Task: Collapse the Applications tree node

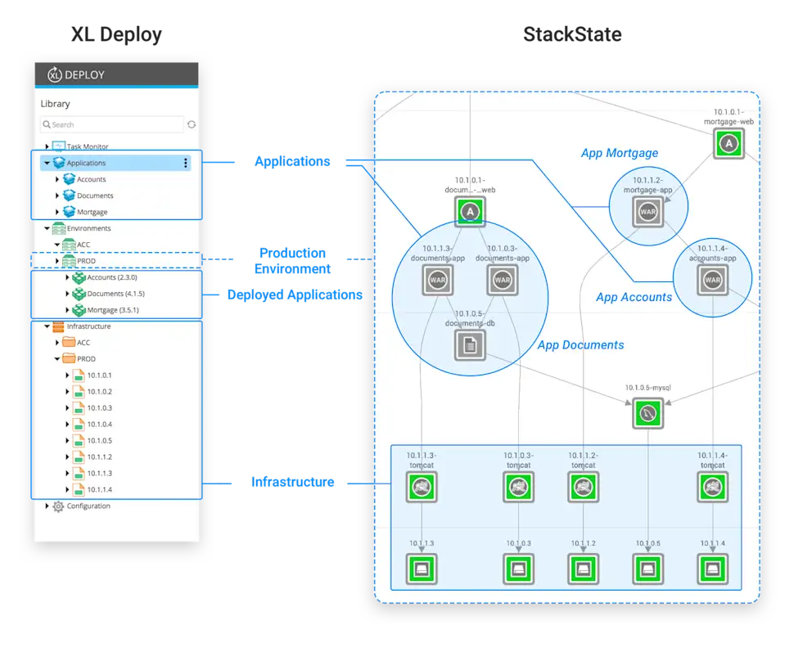Action: (47, 162)
